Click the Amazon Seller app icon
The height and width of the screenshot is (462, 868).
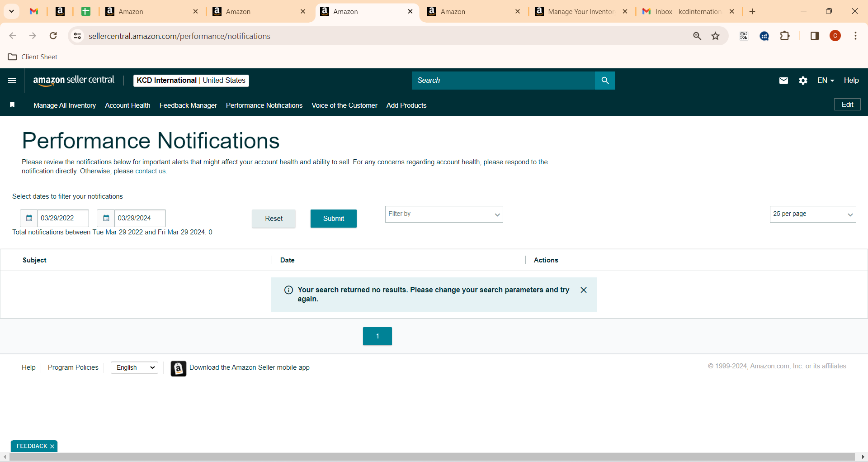click(x=179, y=368)
